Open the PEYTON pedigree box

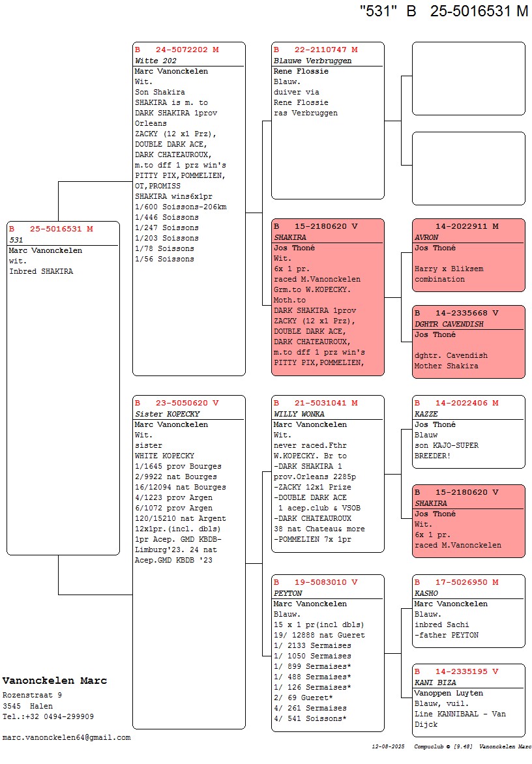click(327, 653)
